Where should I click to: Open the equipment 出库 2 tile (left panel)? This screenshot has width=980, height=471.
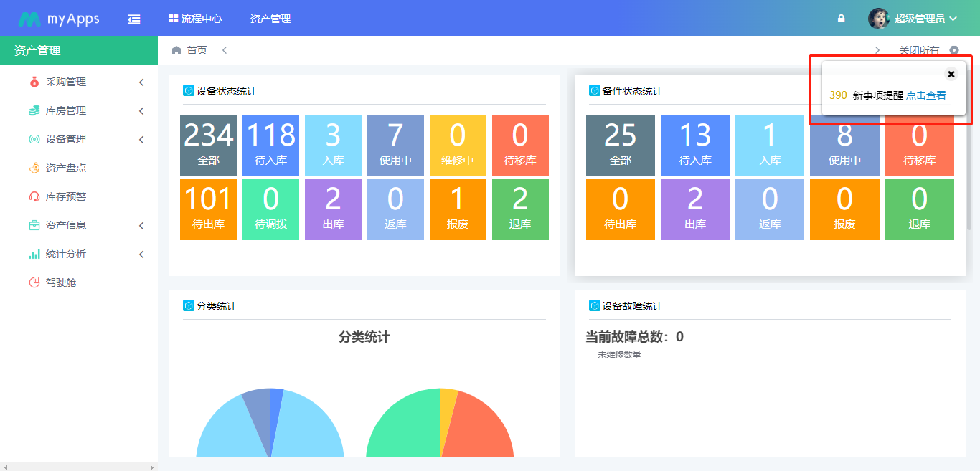pyautogui.click(x=333, y=209)
